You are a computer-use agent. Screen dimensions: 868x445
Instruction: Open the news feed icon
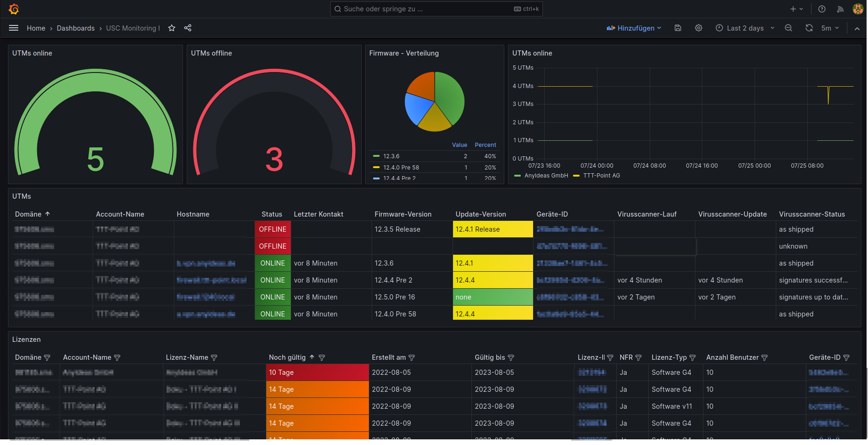click(840, 9)
